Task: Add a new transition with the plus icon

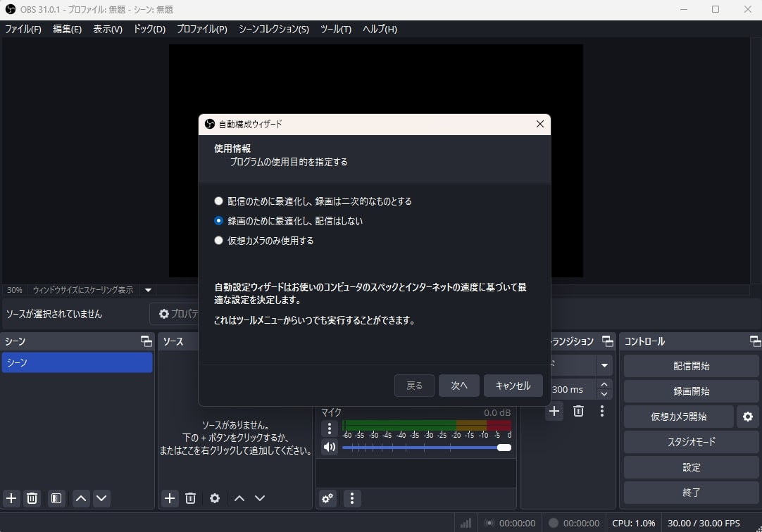Action: (554, 411)
